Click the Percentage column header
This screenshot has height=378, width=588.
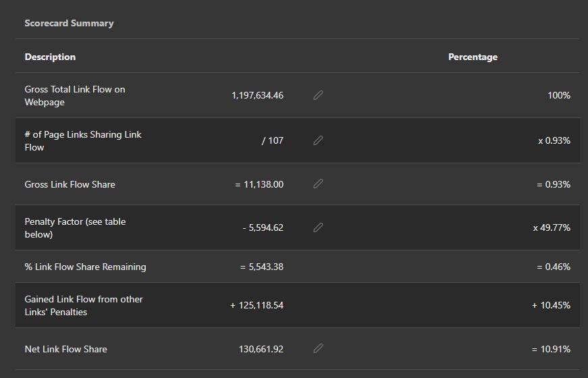point(473,57)
